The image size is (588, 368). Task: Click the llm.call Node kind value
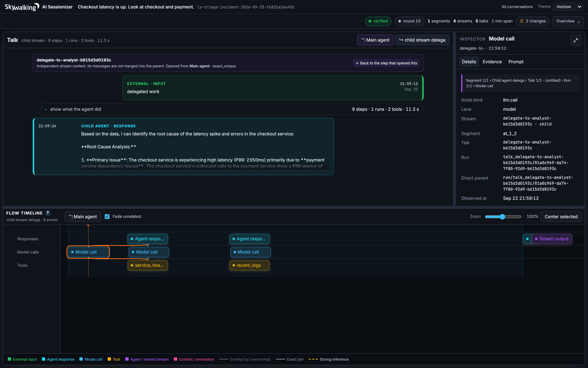(x=510, y=100)
